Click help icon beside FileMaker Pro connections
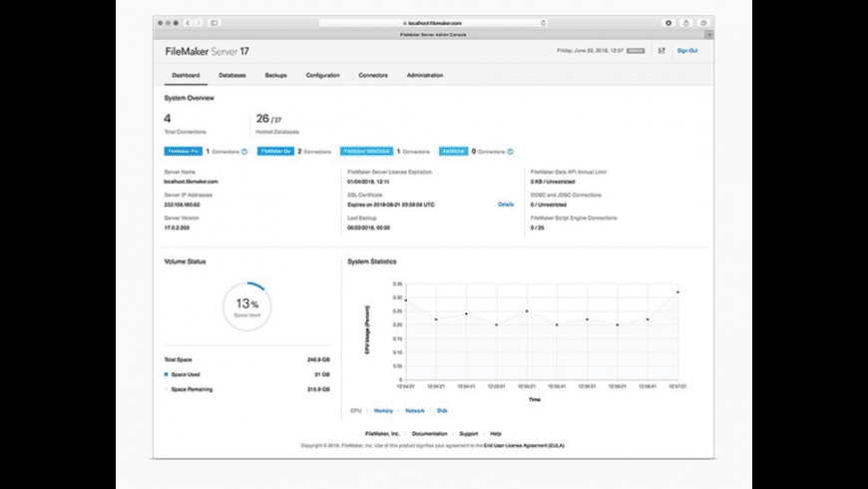 click(x=244, y=152)
